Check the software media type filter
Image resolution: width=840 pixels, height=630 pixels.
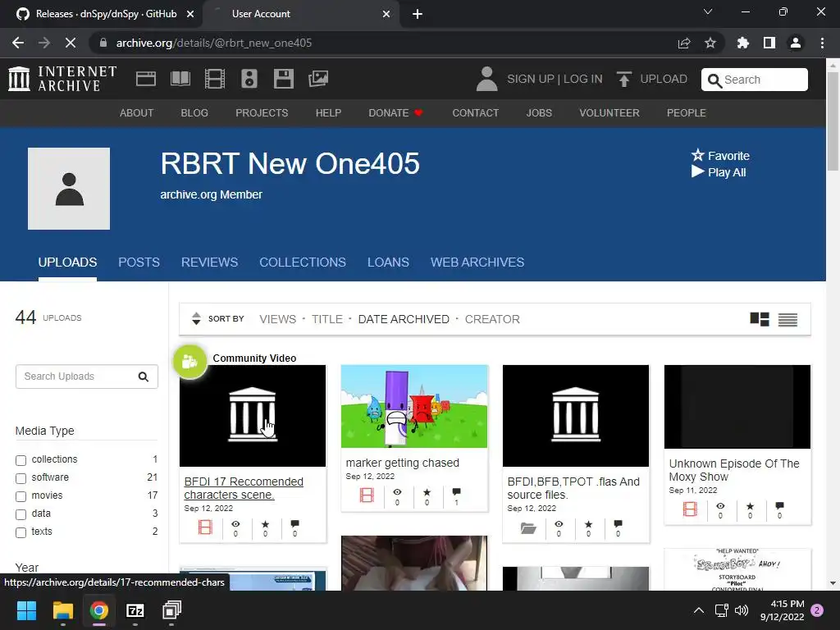point(21,478)
